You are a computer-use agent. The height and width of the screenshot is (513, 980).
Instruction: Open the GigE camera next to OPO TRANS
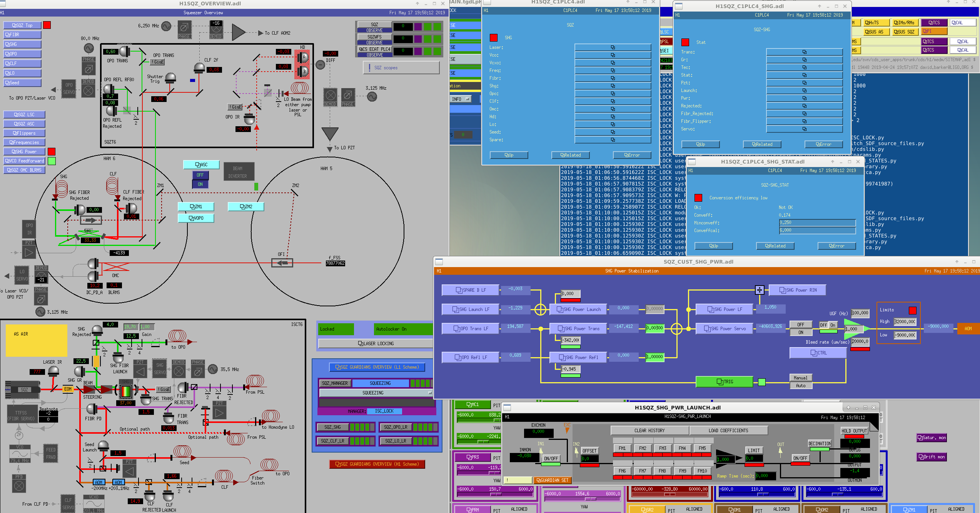coord(158,62)
